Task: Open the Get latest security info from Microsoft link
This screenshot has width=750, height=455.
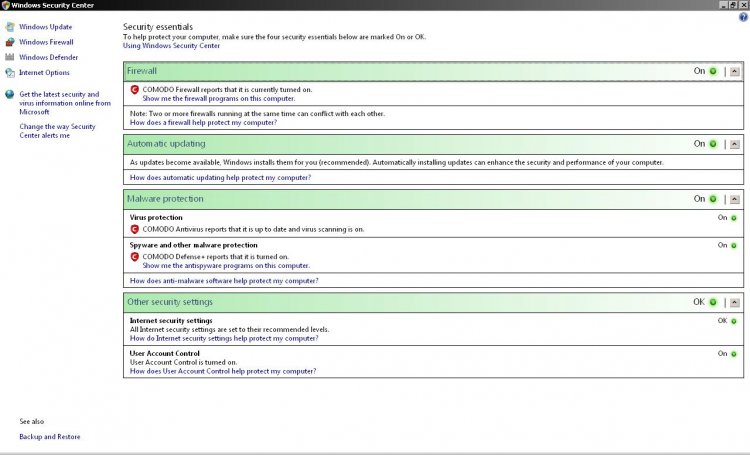Action: click(65, 103)
